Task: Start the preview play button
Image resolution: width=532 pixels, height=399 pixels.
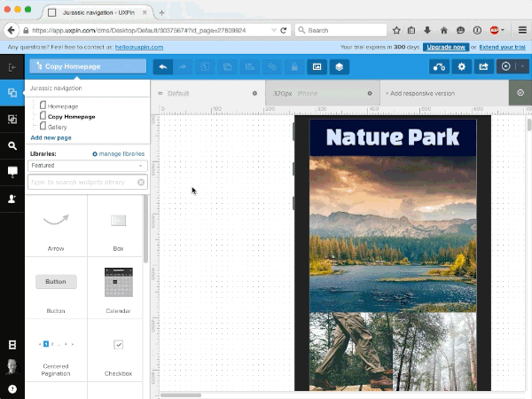Action: 506,66
